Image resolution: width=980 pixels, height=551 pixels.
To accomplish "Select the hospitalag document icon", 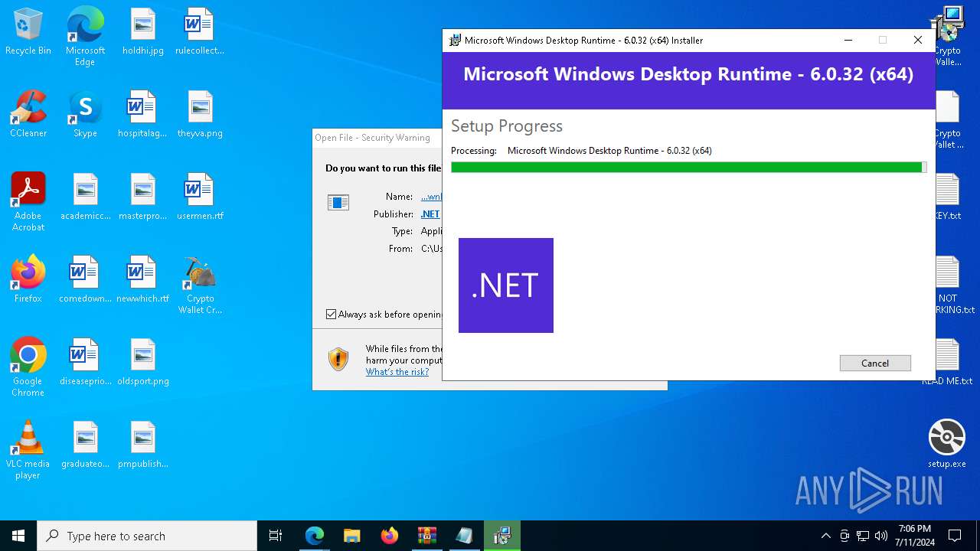I will 142,115.
